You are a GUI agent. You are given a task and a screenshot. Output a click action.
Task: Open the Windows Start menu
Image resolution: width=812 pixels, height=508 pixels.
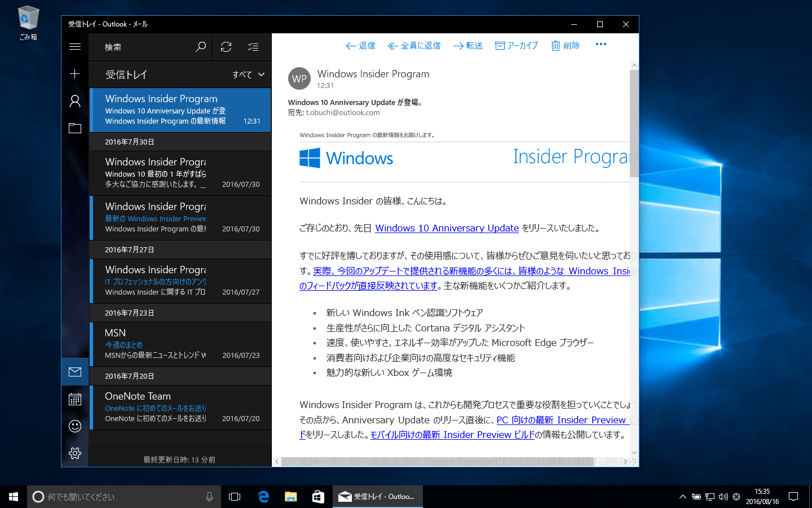(14, 497)
